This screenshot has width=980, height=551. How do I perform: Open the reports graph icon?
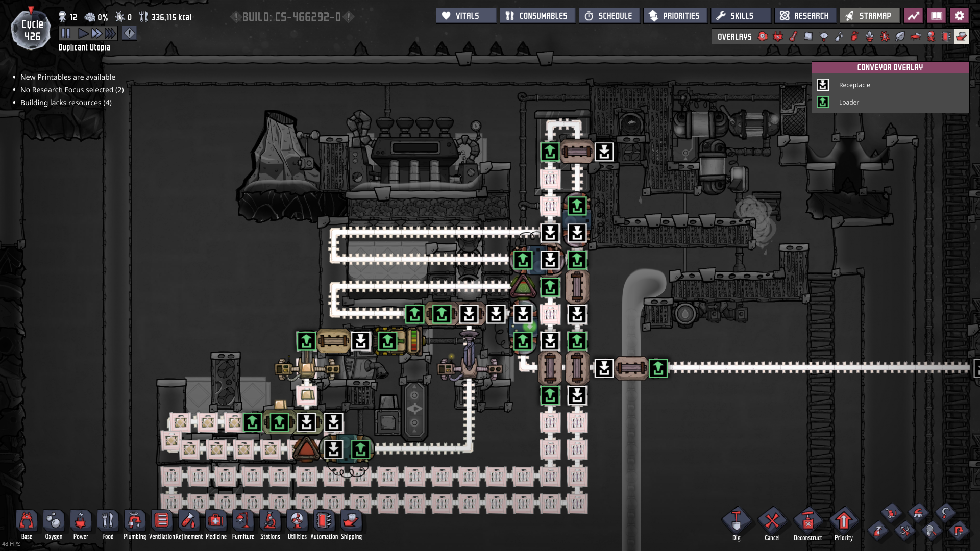(913, 16)
